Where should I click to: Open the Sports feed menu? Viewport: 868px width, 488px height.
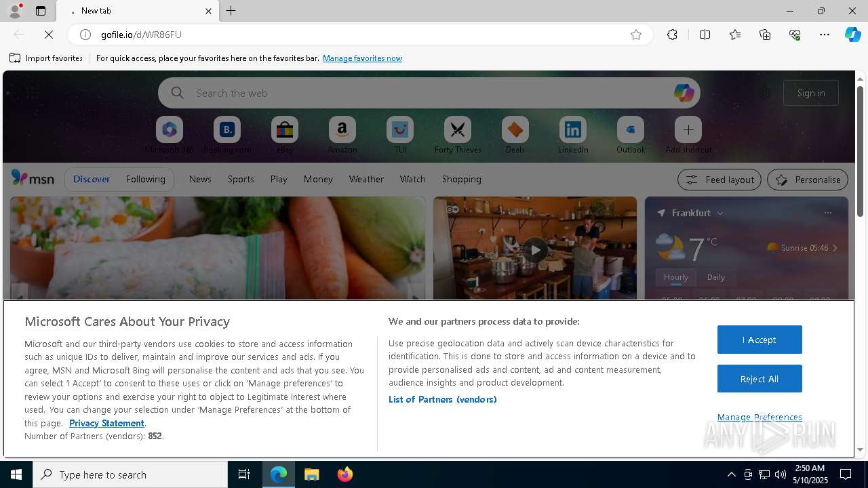tap(241, 179)
